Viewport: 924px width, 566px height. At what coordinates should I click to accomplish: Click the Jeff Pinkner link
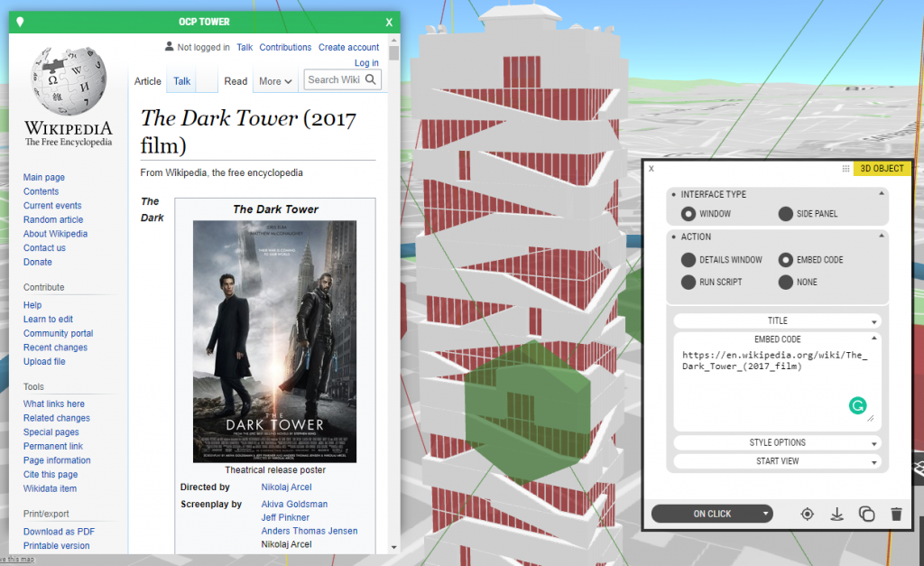point(285,517)
